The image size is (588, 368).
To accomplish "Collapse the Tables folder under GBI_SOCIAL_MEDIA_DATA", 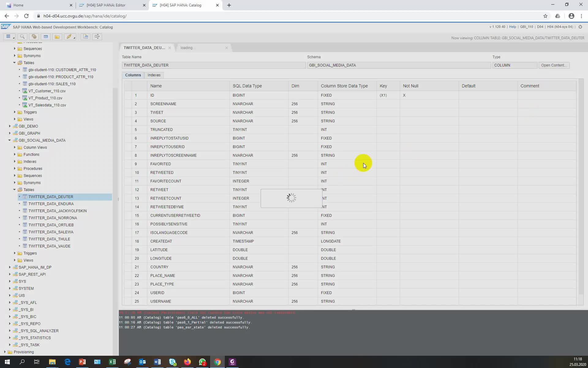I will [14, 190].
